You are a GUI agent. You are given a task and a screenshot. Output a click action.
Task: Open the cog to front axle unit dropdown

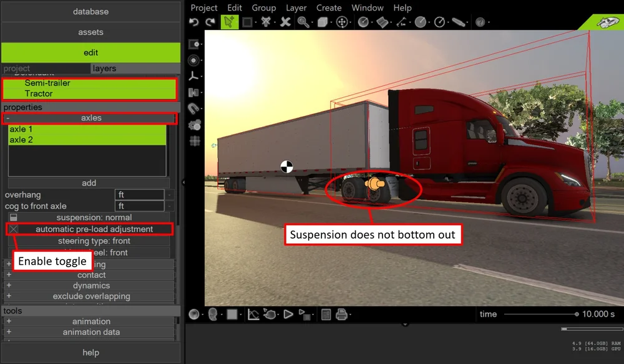pos(170,206)
